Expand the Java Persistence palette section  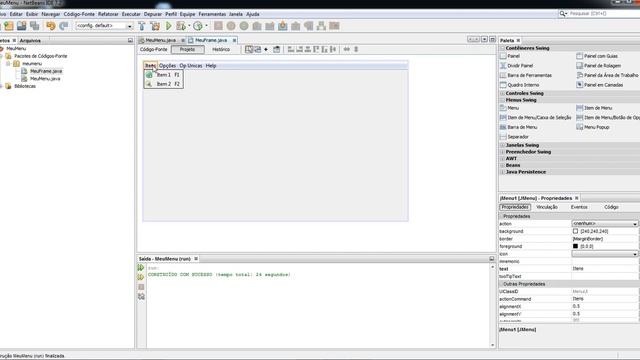(x=503, y=172)
